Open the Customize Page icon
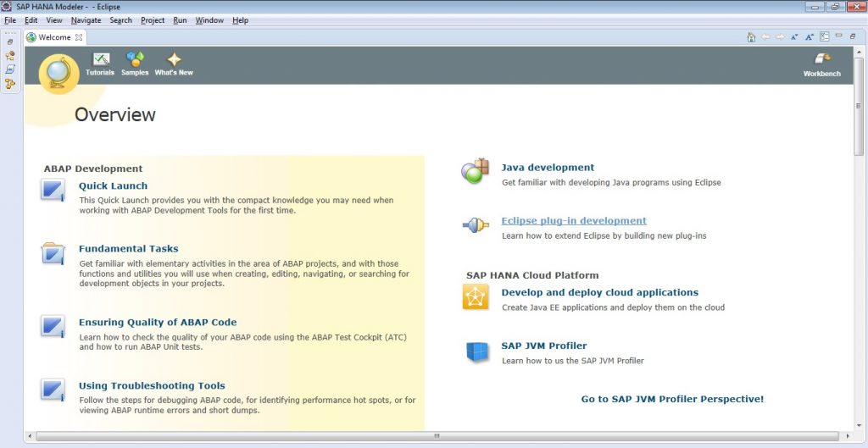This screenshot has height=448, width=868. click(x=824, y=36)
